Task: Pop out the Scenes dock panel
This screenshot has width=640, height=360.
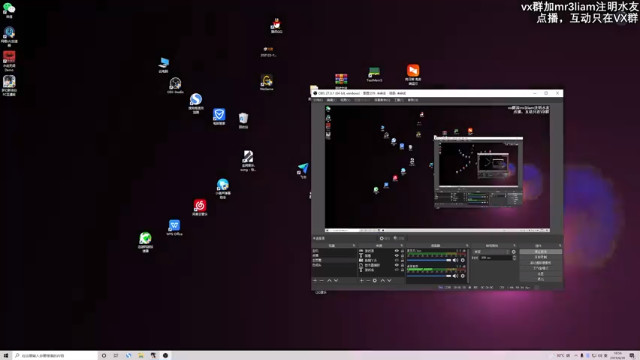Action: pos(354,245)
